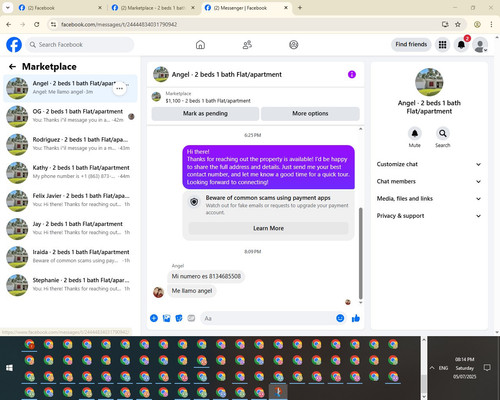
Task: Switch to the Marketplace 2 beds tab
Action: [x=153, y=8]
